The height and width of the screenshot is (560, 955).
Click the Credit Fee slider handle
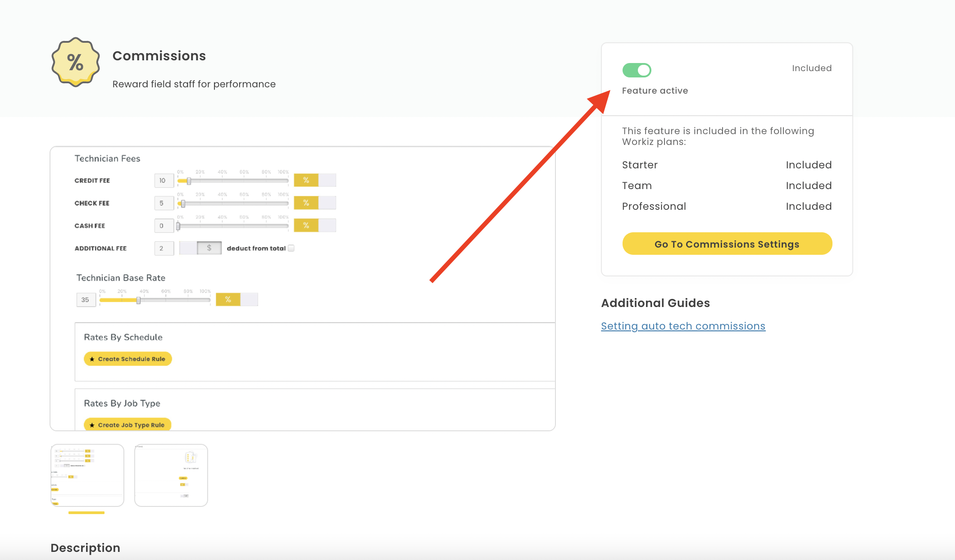tap(189, 181)
